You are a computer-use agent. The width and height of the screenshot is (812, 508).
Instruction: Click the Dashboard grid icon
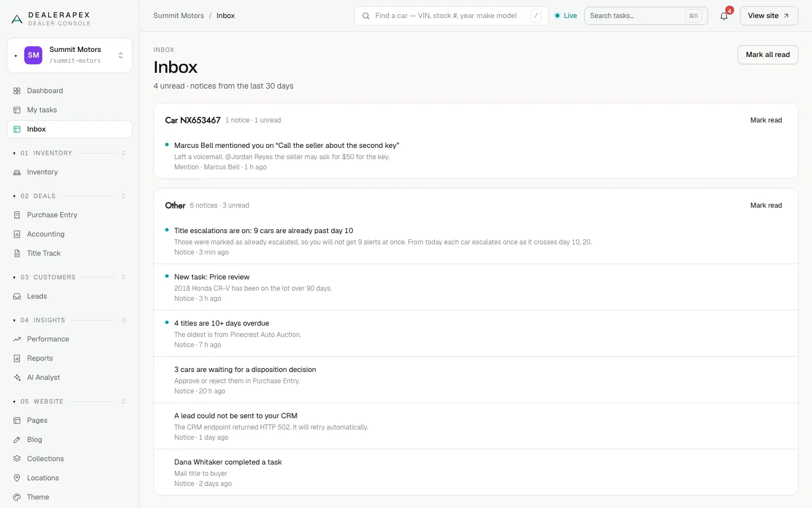[x=17, y=91]
